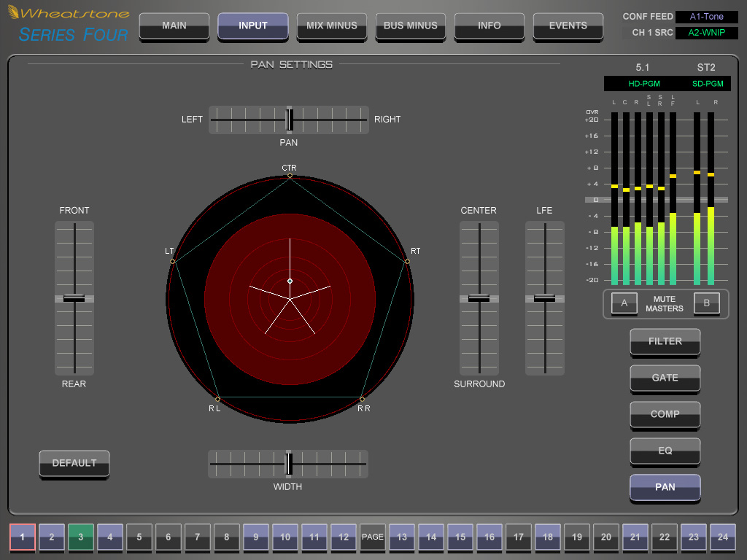Select channel 19 button
The width and height of the screenshot is (747, 560).
577,537
